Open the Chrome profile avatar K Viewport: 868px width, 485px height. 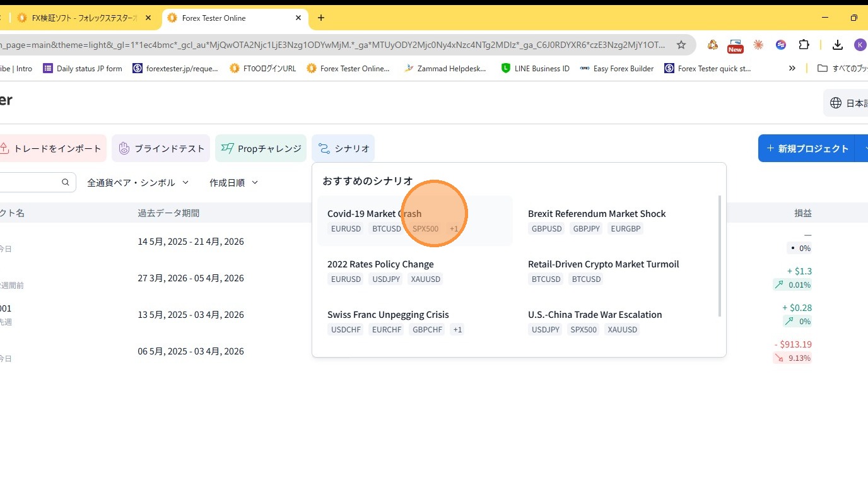pyautogui.click(x=860, y=45)
